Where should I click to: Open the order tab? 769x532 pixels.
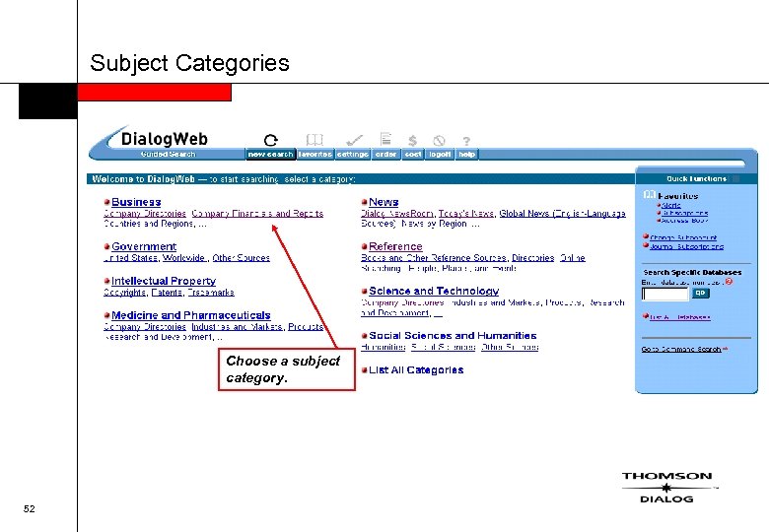385,155
